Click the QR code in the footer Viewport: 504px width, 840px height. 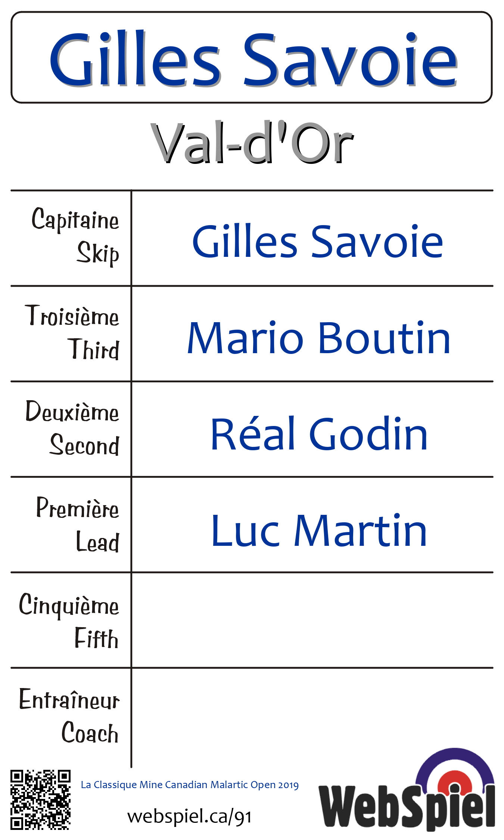click(x=40, y=799)
